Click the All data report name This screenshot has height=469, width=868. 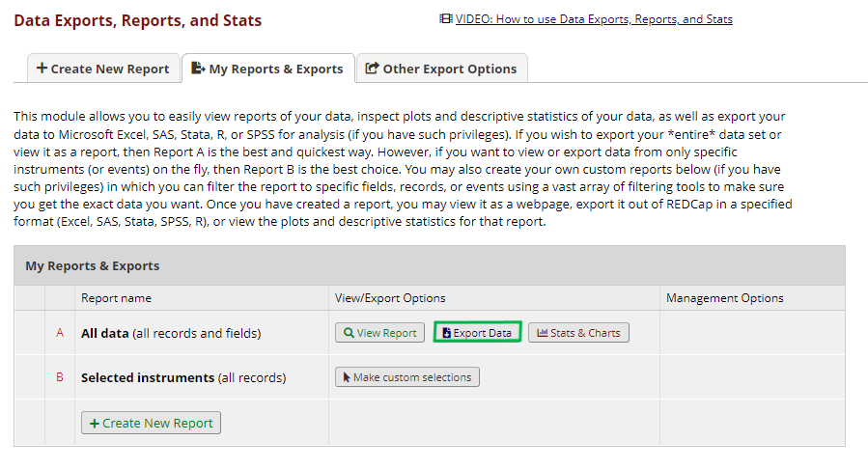tap(105, 334)
